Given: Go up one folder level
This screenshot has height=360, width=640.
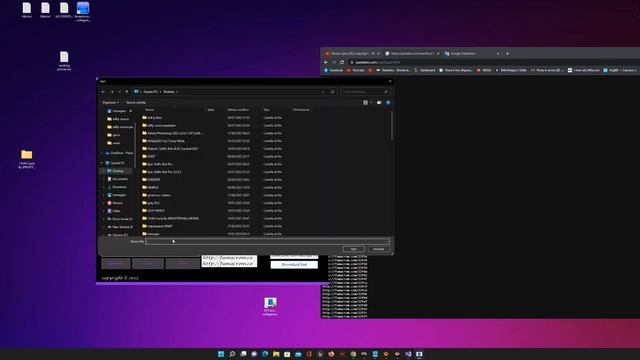Looking at the screenshot, I should [x=127, y=92].
